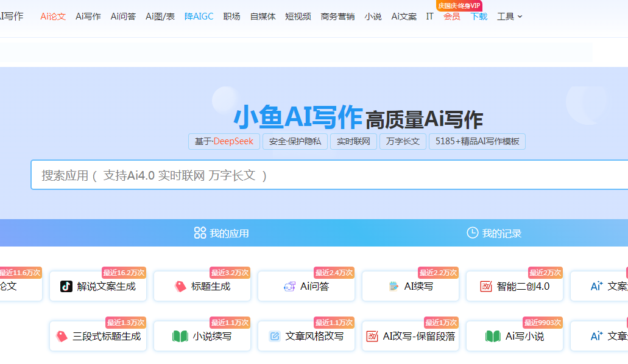Open the Ai写作 menu item
Screen dimensions: 628x364
[88, 16]
